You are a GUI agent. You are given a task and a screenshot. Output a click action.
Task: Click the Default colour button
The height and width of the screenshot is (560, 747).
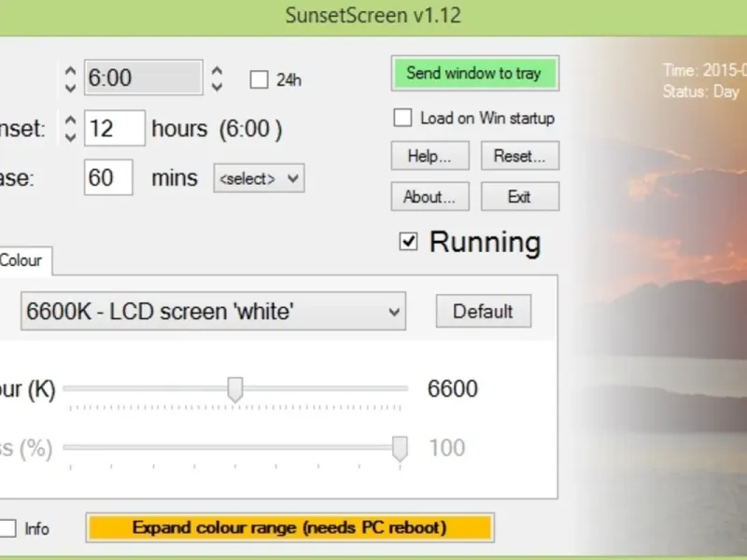tap(483, 311)
